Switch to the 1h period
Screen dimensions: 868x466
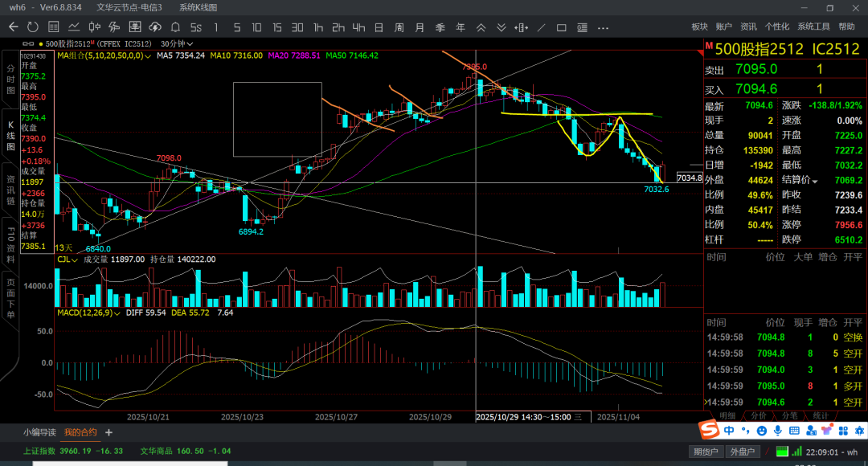click(318, 27)
